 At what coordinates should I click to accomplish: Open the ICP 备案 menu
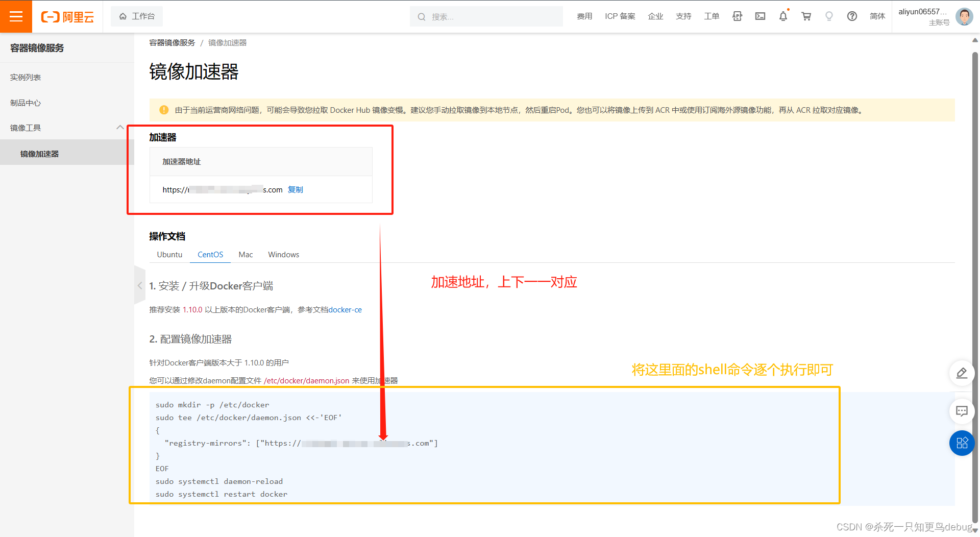point(620,16)
